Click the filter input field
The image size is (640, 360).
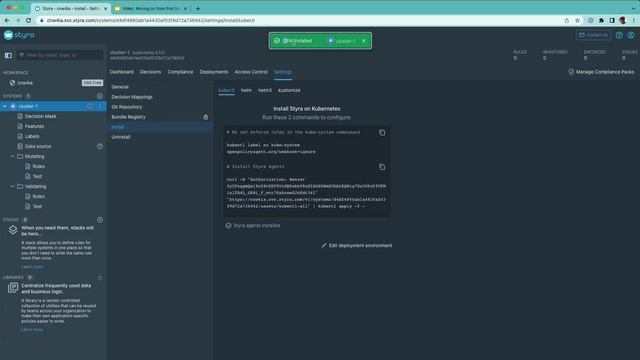click(60, 55)
